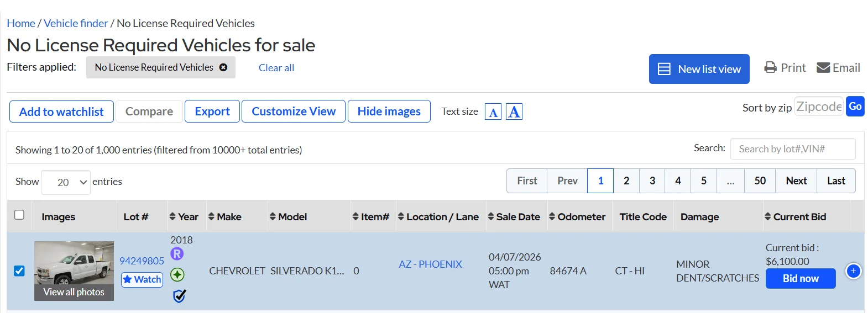Watch lot 94249805
Screen dimensions: 868x313
(x=142, y=279)
